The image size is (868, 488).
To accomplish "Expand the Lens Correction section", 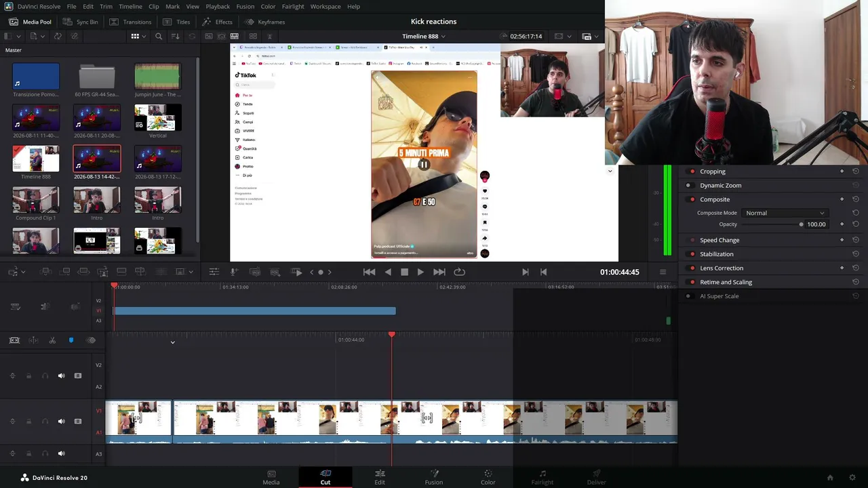I will tap(722, 268).
